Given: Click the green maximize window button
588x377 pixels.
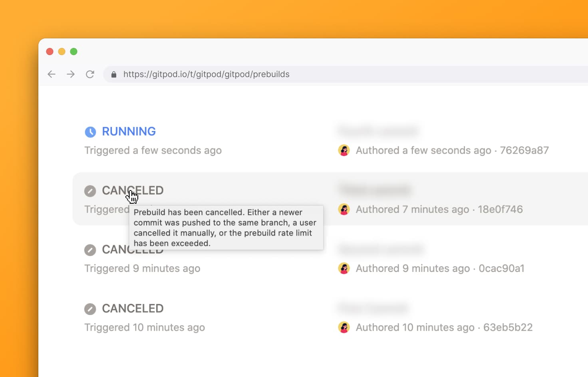Looking at the screenshot, I should point(74,52).
